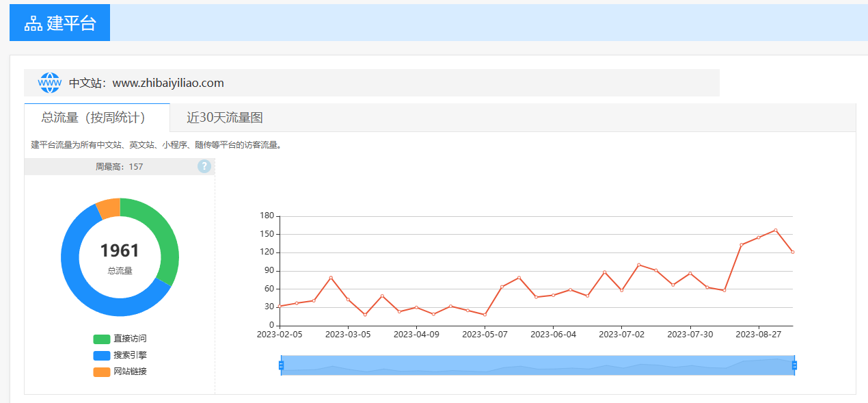The image size is (868, 403).
Task: Click the left handle of chart zoom slider
Action: click(281, 365)
